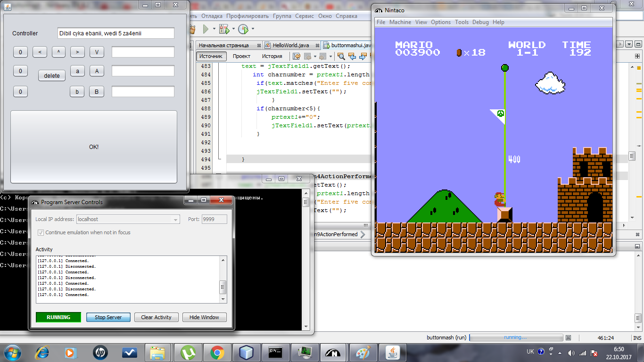Click the Controller text field
The width and height of the screenshot is (644, 362).
click(x=116, y=33)
